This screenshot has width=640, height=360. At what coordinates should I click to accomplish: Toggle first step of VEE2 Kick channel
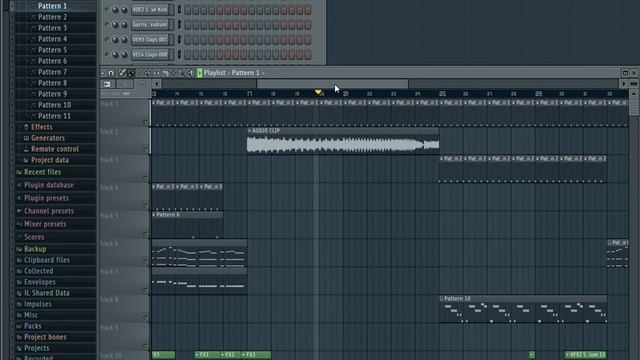pos(187,10)
